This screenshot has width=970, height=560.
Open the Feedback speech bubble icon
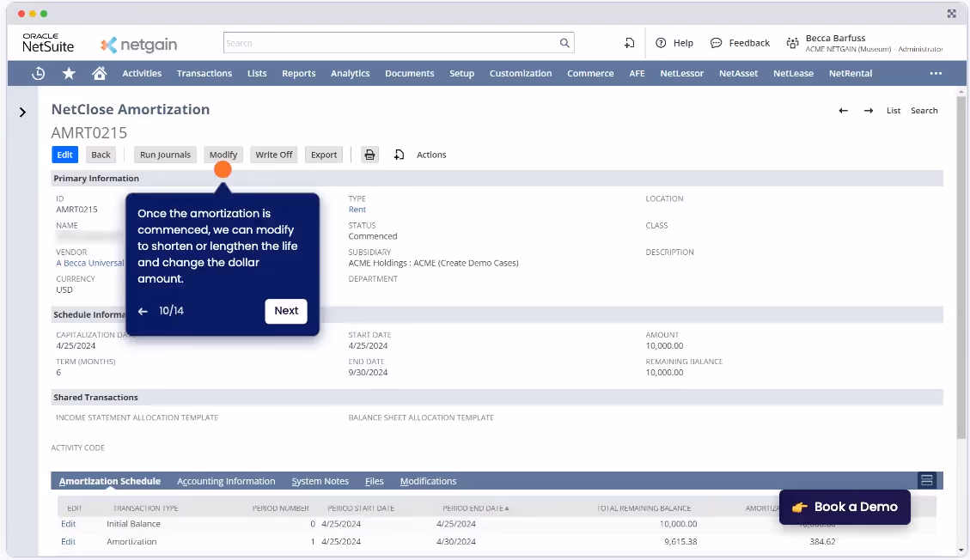pyautogui.click(x=716, y=42)
